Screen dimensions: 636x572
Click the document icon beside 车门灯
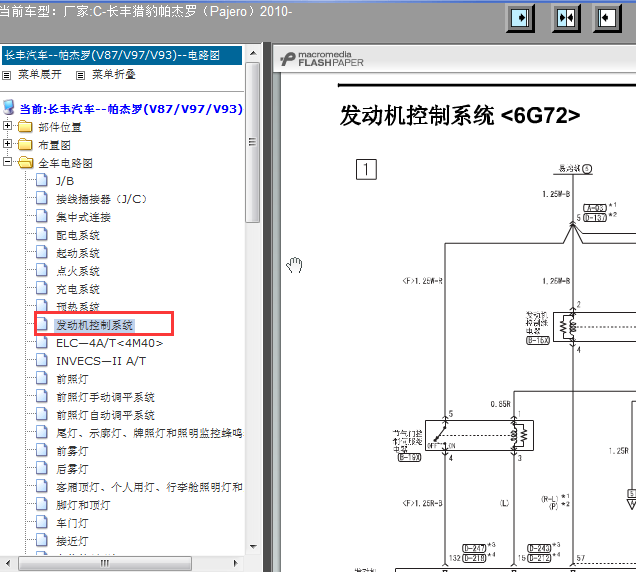[42, 522]
